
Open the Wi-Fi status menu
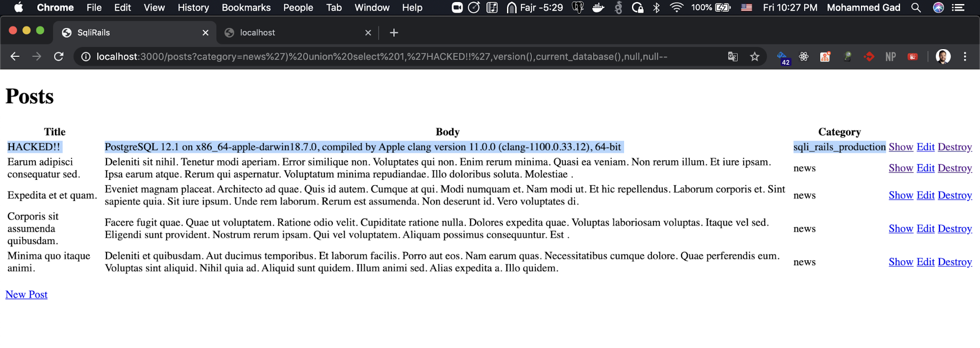677,7
